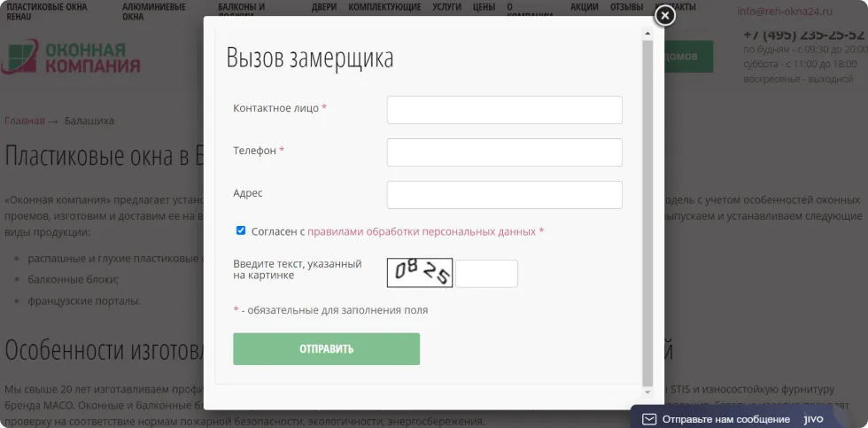Uncheck the personal data consent checkbox
The height and width of the screenshot is (428, 868).
(x=241, y=231)
